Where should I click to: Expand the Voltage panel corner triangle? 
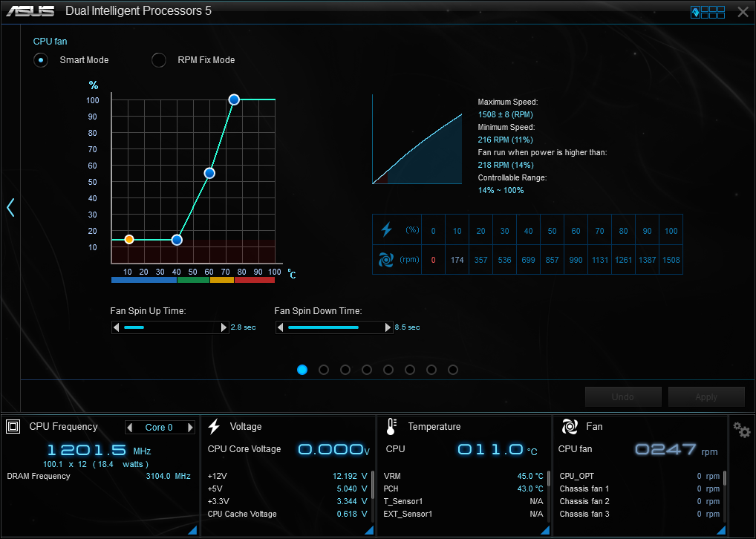click(x=369, y=530)
